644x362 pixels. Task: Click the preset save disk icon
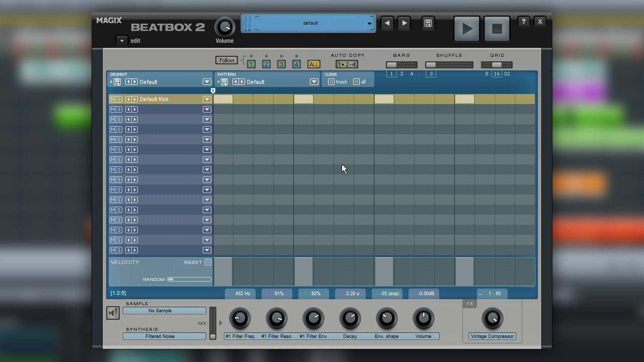point(428,23)
